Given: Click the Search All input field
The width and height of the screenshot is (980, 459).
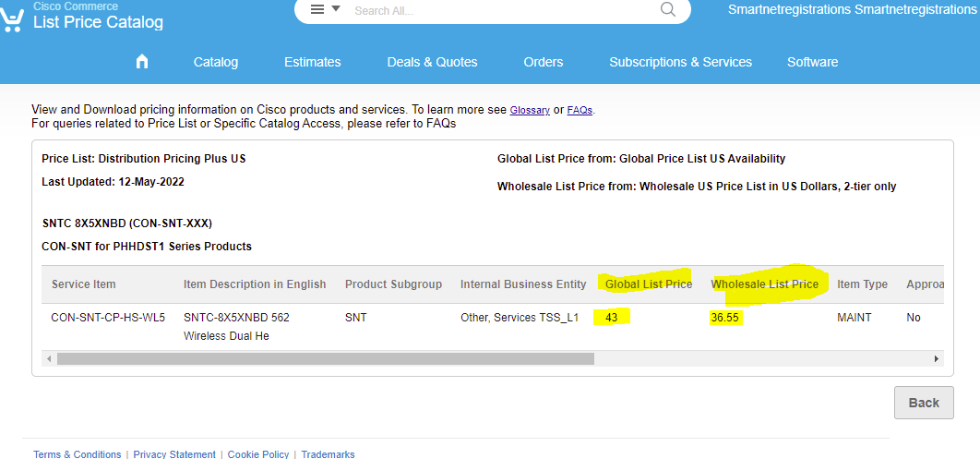Looking at the screenshot, I should pyautogui.click(x=500, y=11).
